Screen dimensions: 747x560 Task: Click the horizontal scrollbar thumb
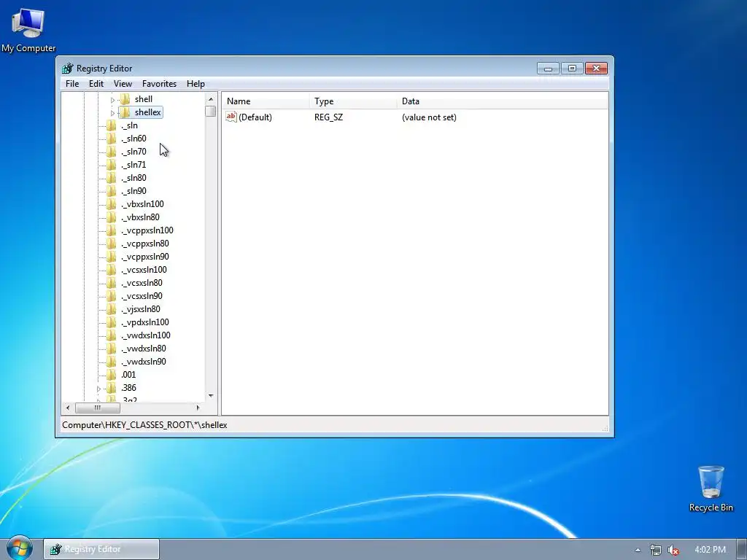(98, 408)
